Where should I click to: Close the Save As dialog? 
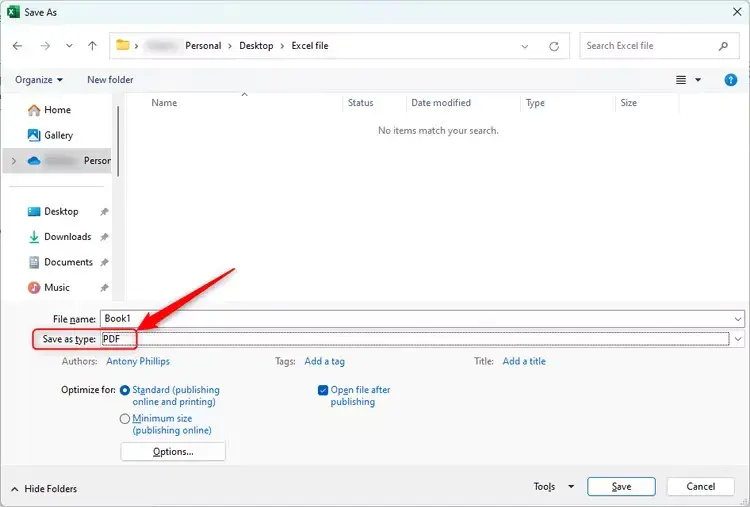click(x=737, y=12)
